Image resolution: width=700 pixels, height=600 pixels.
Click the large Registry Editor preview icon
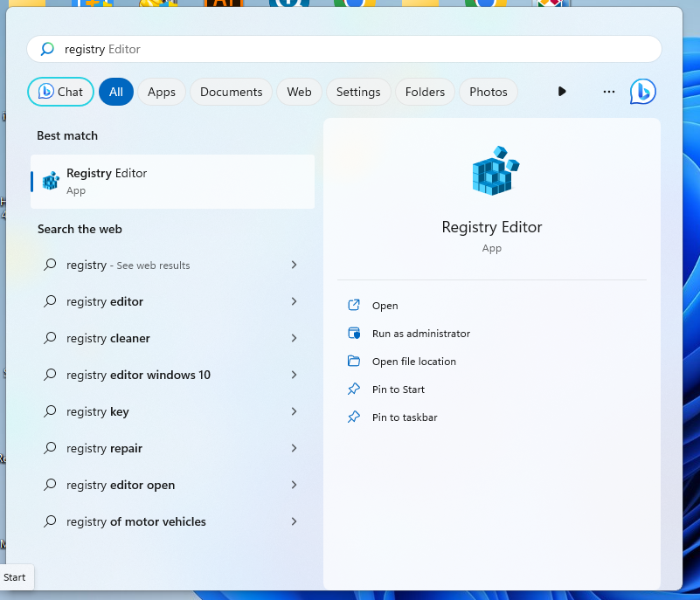pyautogui.click(x=496, y=170)
